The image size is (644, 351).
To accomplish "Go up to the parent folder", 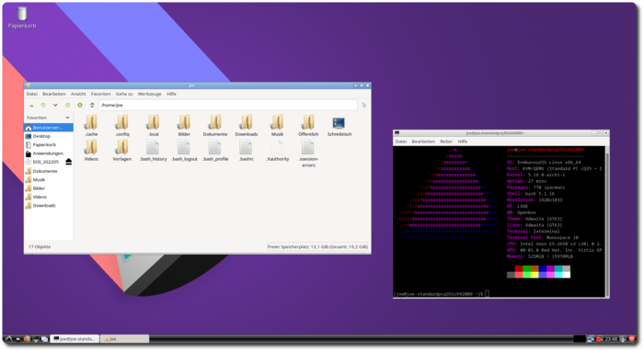I will 92,106.
